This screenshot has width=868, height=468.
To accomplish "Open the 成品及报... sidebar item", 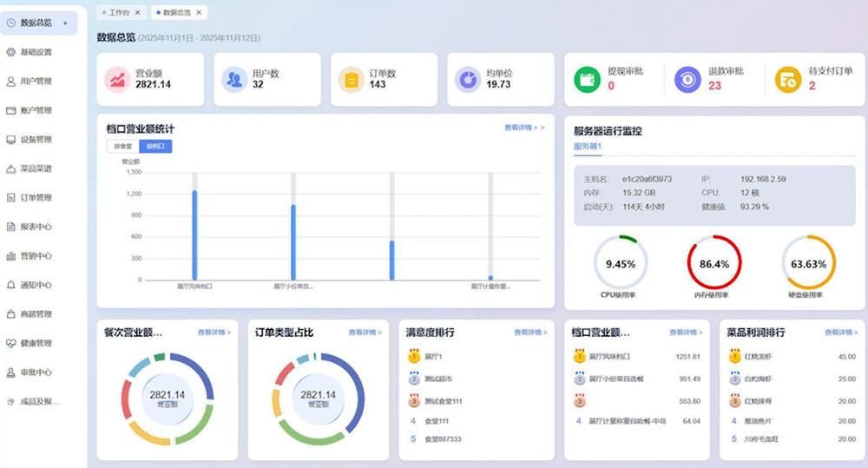I will 39,401.
